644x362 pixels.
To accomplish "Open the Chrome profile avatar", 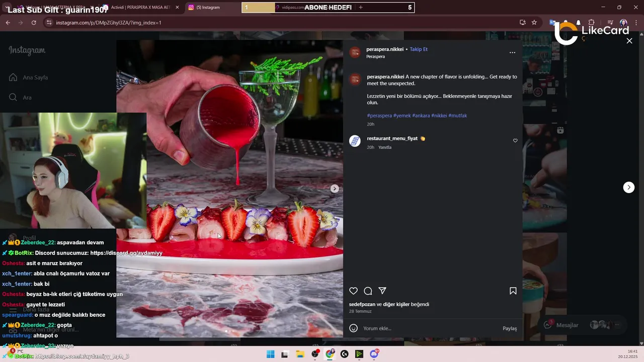I will point(623,23).
